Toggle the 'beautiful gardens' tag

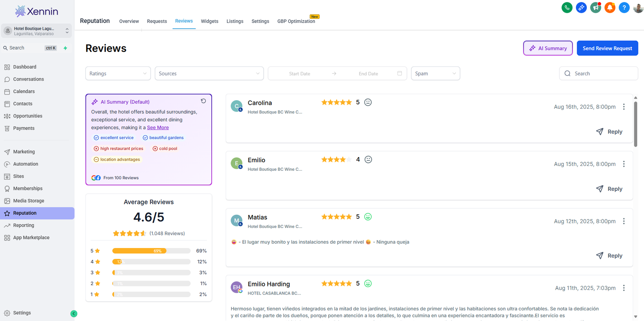click(x=163, y=138)
